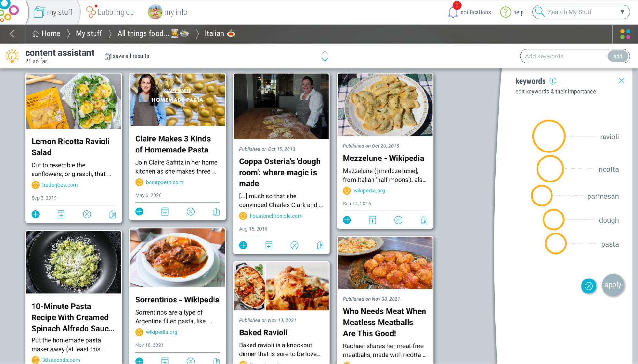Open traderjoes.com link
This screenshot has width=638, height=364.
coord(60,185)
